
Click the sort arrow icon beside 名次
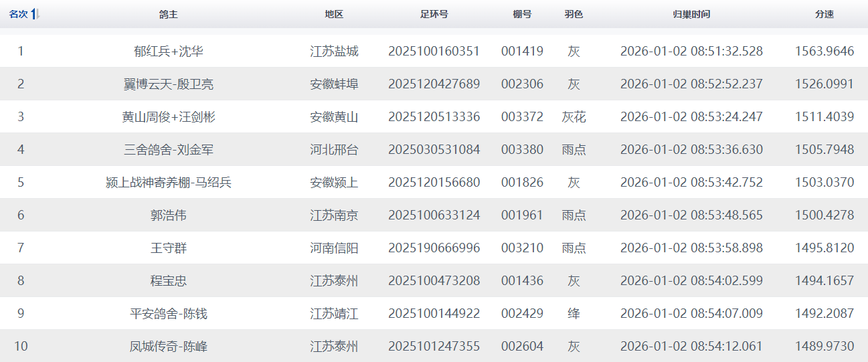click(35, 14)
